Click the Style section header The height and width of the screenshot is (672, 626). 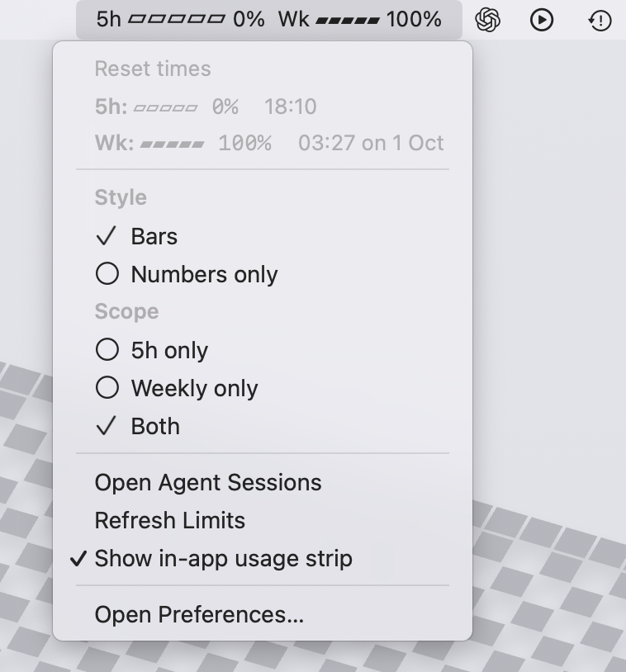121,198
